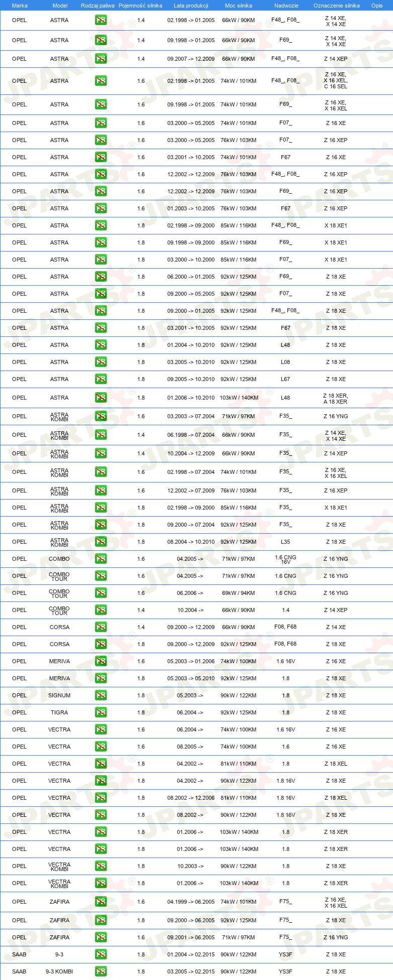The width and height of the screenshot is (393, 980).
Task: Click the Rodzaj paliwa column header
Action: point(97,6)
